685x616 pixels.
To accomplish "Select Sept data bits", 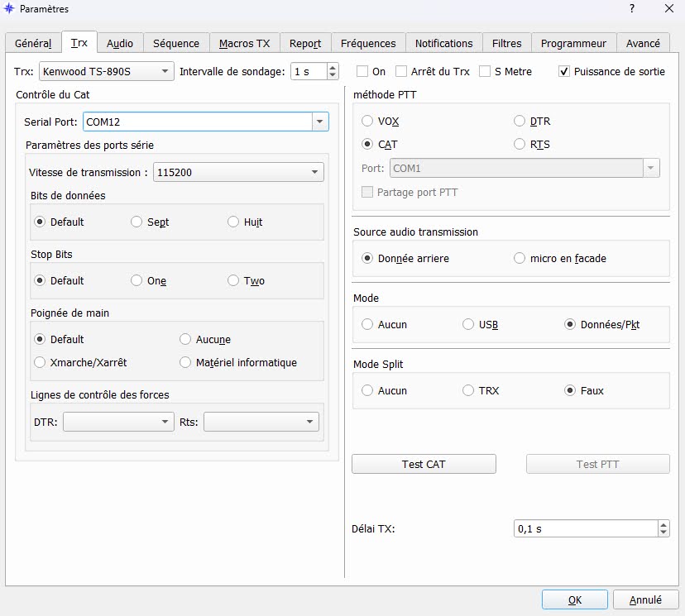I will tap(137, 222).
